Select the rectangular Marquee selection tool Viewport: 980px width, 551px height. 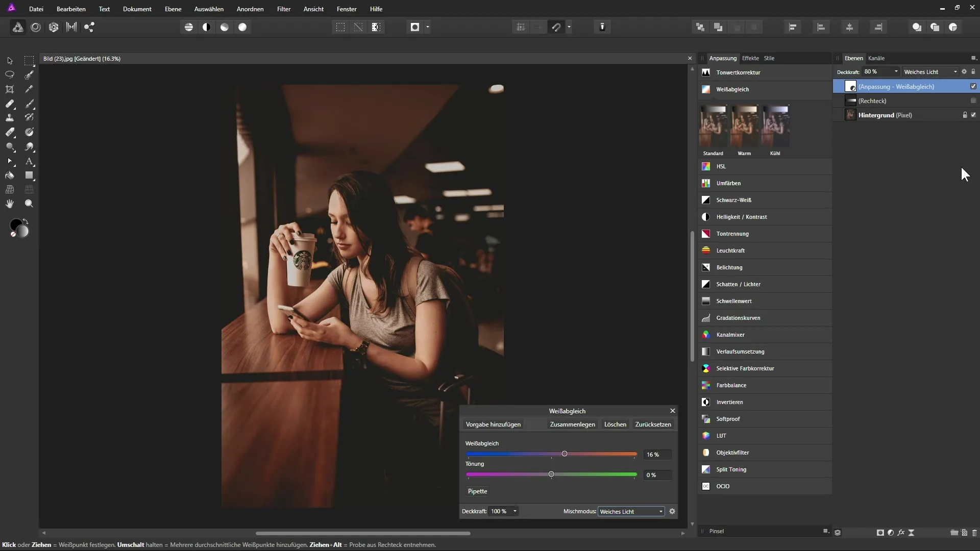point(29,60)
